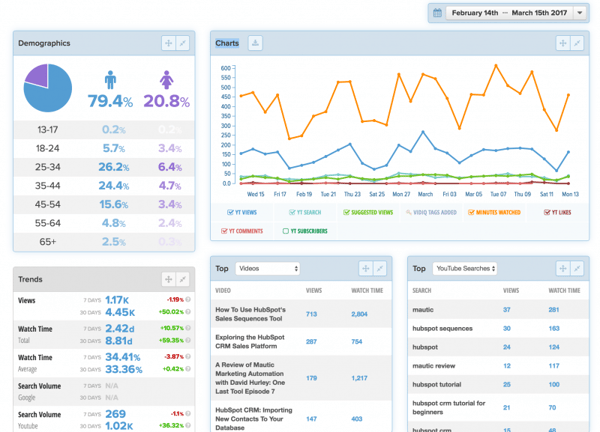Click the download icon next to Charts

point(255,43)
